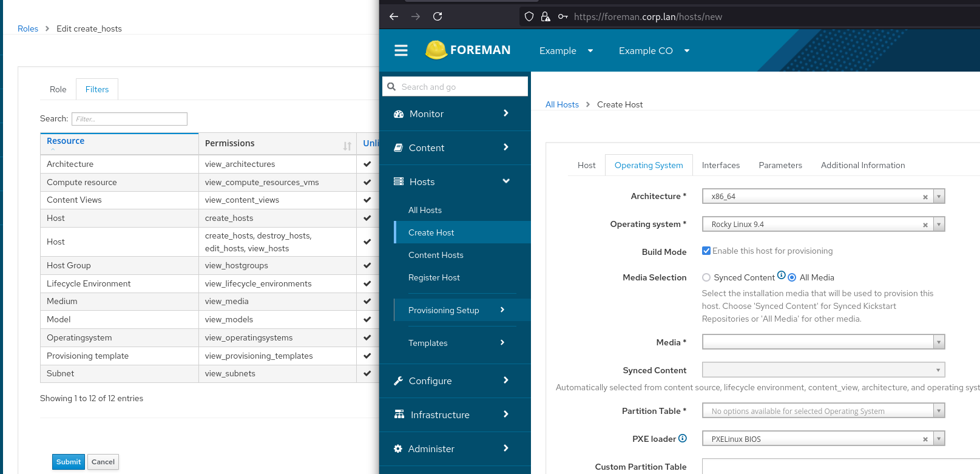The image size is (980, 474).
Task: Toggle Enable this host for provisioning
Action: tap(706, 251)
